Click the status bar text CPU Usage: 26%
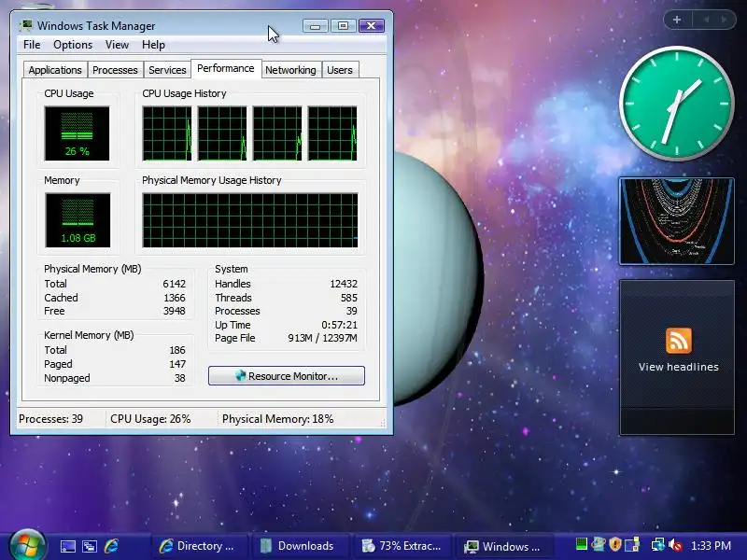Image resolution: width=747 pixels, height=560 pixels. coord(150,419)
